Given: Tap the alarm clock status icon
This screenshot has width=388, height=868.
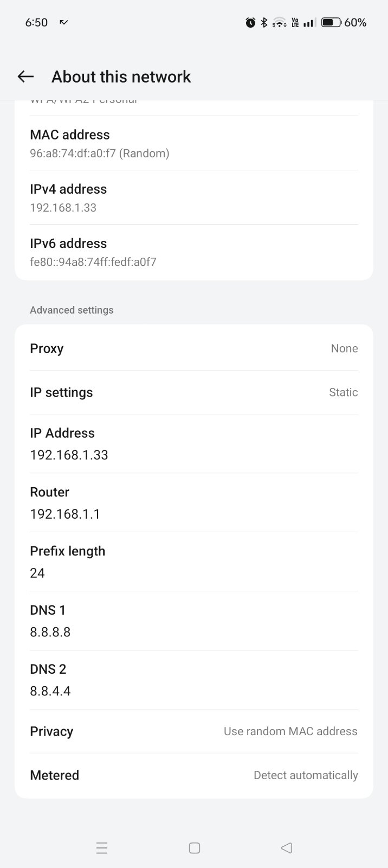Looking at the screenshot, I should pos(250,22).
